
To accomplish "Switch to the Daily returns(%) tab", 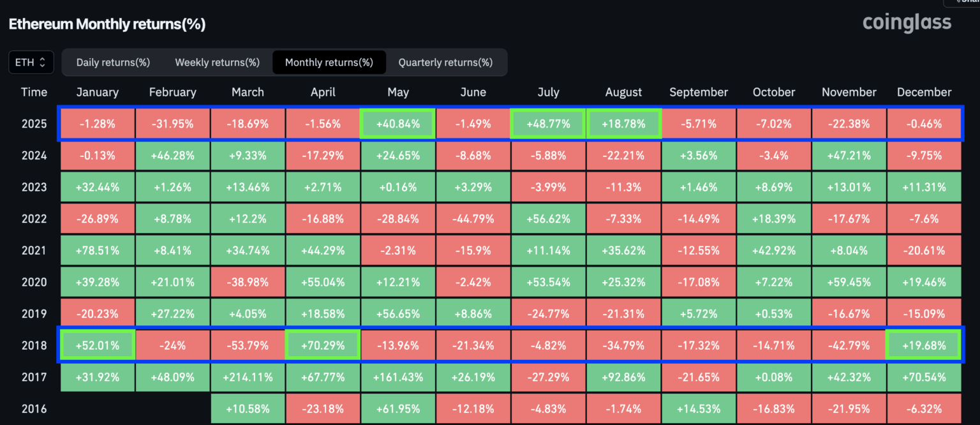I will (113, 62).
